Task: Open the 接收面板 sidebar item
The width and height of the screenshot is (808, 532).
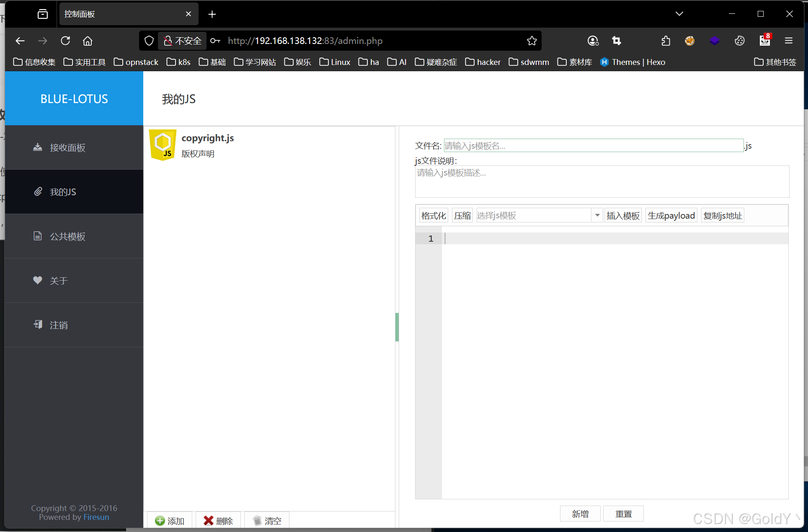Action: pyautogui.click(x=67, y=147)
